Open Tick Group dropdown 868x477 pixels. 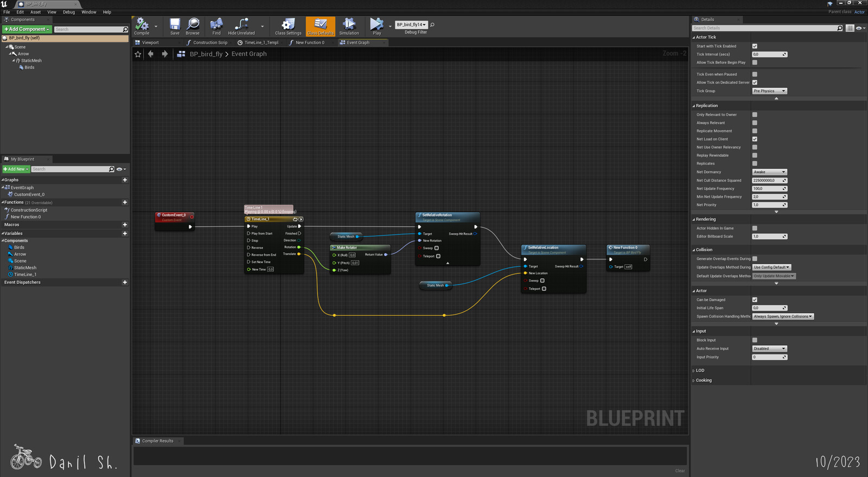coord(769,91)
